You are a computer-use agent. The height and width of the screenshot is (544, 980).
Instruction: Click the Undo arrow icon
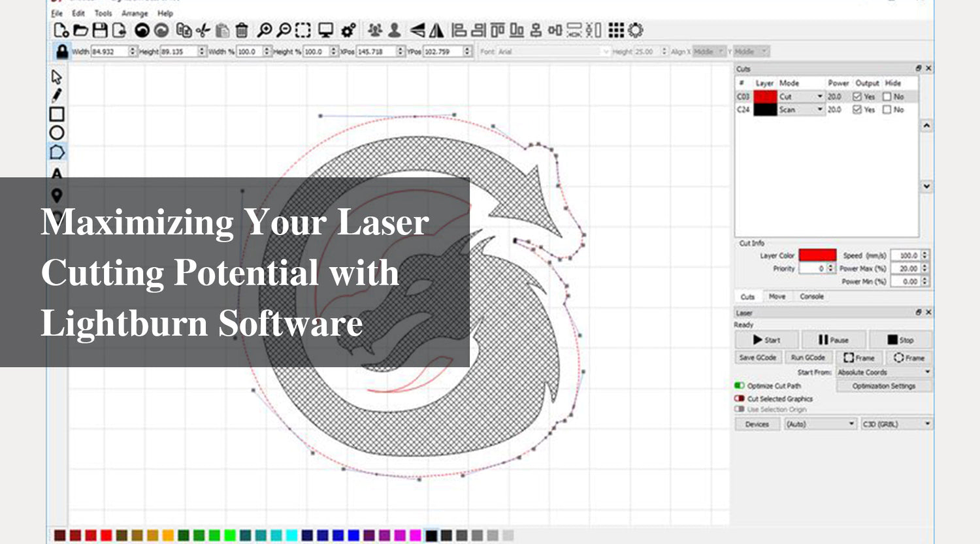click(142, 30)
